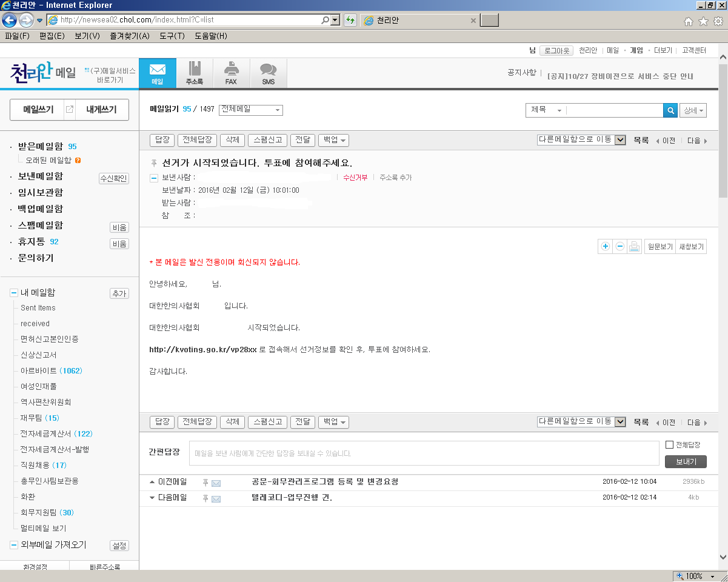Open the SMS chat bubble icon
The height and width of the screenshot is (582, 728).
(x=268, y=73)
